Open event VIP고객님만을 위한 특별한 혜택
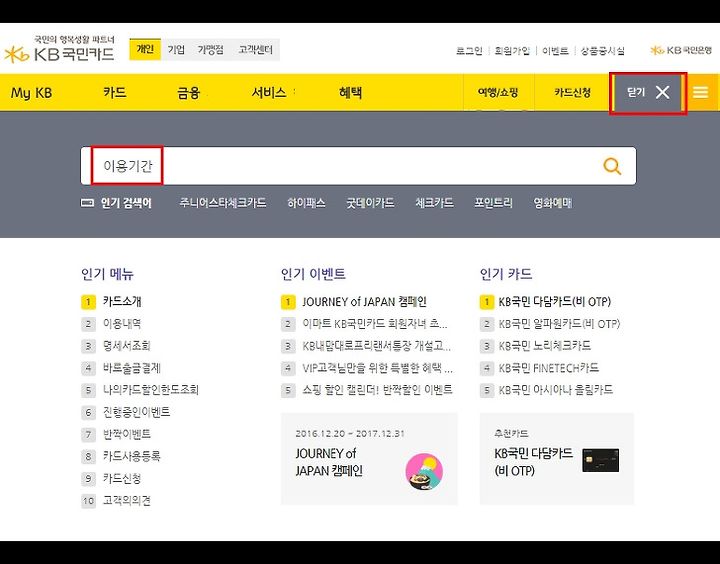Viewport: 720px width, 564px height. pyautogui.click(x=377, y=367)
